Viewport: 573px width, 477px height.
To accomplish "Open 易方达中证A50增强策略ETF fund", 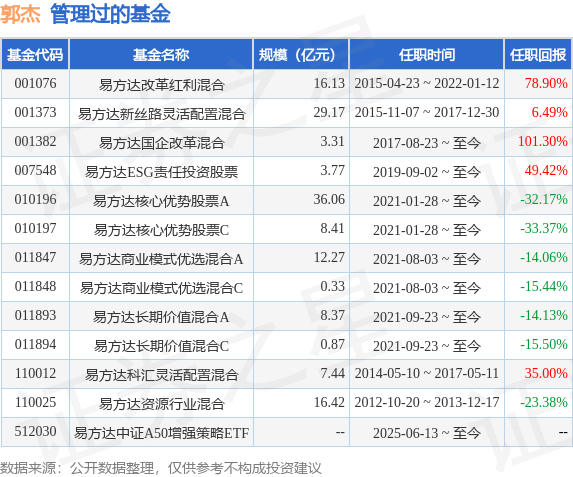I will tap(162, 433).
